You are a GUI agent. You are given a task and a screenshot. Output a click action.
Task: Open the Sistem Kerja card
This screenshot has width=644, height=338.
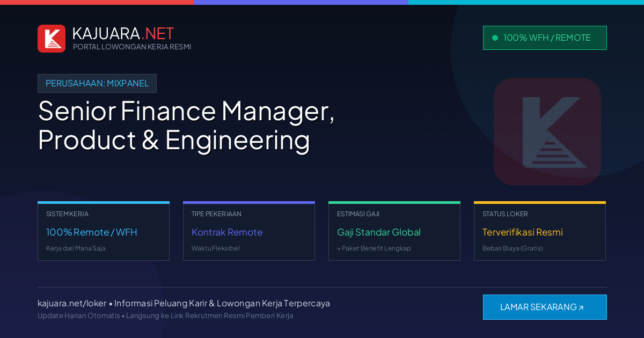104,231
